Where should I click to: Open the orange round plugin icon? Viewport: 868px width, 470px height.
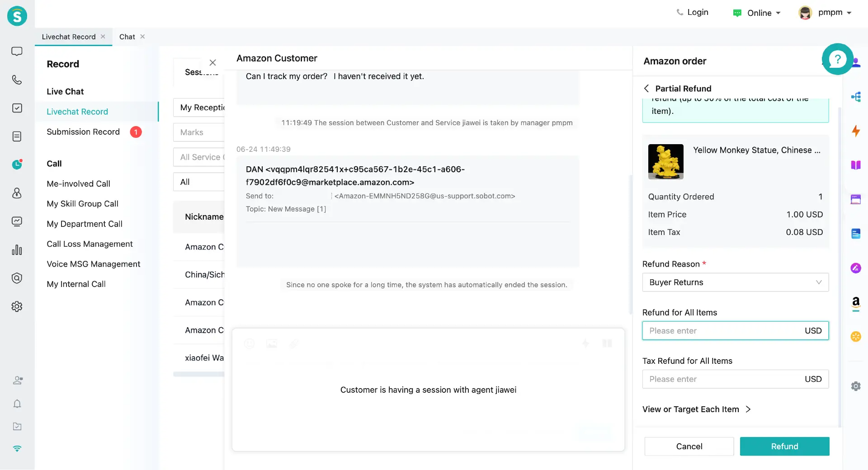pyautogui.click(x=856, y=337)
